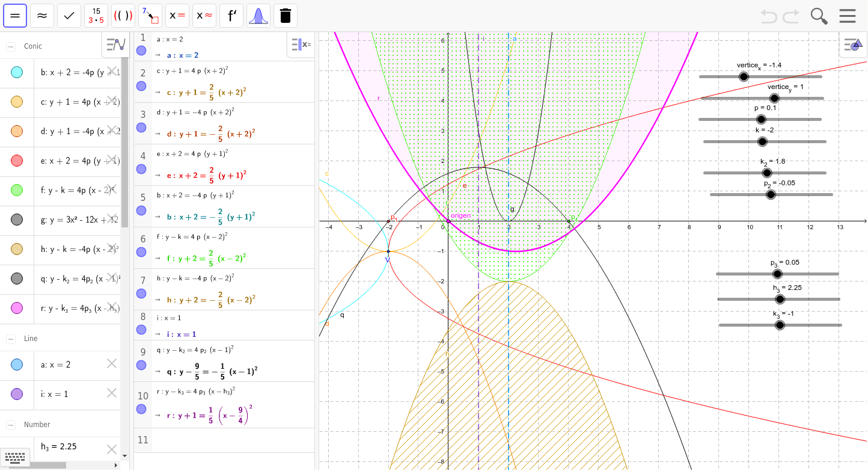Select the Expand parentheses tool
This screenshot has height=471, width=868.
pos(123,16)
